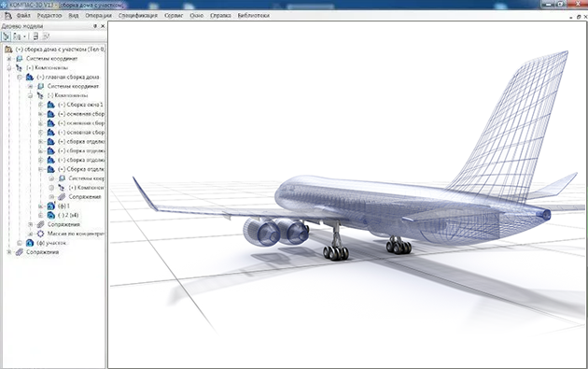
Task: Expand the Сборка окна 1 node
Action: pos(40,105)
